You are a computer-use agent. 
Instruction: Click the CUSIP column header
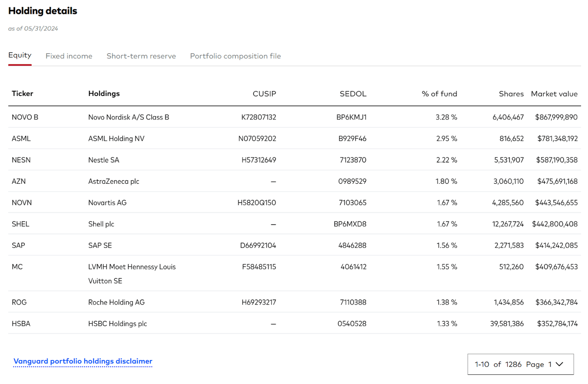pos(265,94)
